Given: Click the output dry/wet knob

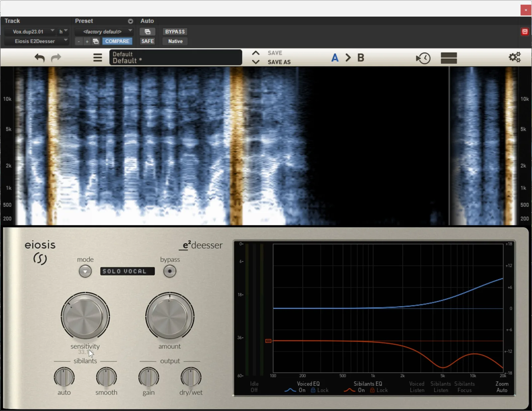Looking at the screenshot, I should point(191,377).
